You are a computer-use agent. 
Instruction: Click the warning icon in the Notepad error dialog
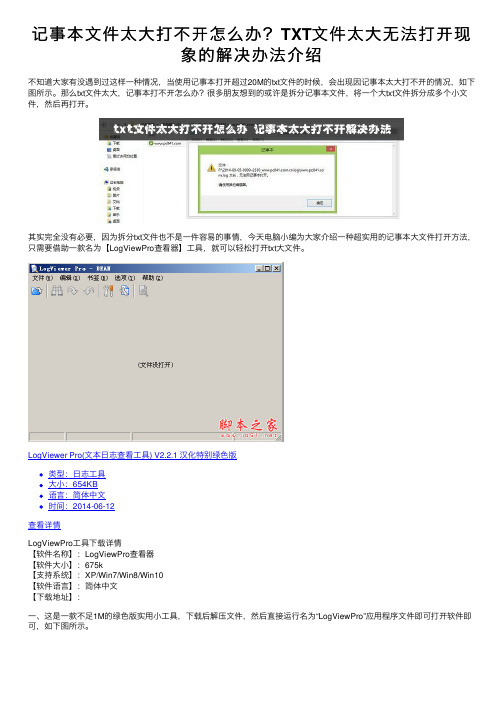click(x=212, y=168)
